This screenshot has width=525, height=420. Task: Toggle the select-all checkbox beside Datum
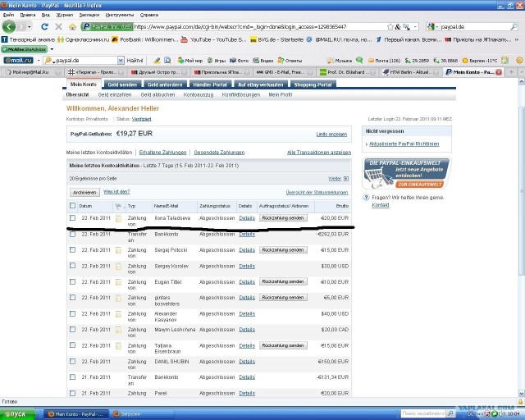point(72,206)
